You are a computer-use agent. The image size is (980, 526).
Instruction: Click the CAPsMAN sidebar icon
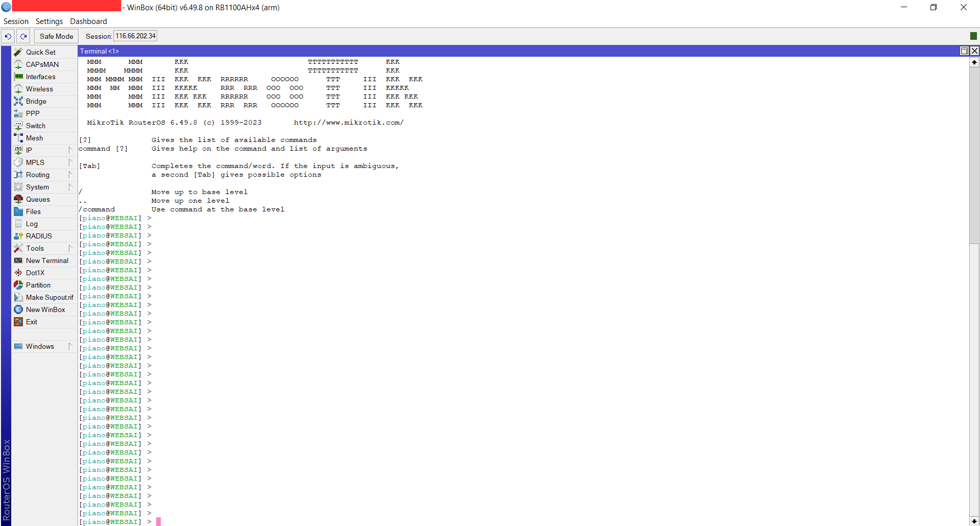coord(18,64)
